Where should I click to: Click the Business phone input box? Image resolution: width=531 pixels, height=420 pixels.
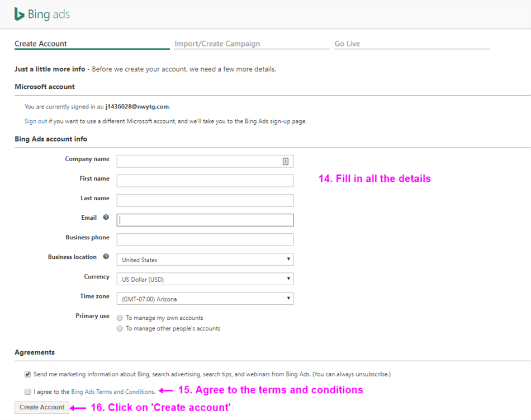click(205, 239)
